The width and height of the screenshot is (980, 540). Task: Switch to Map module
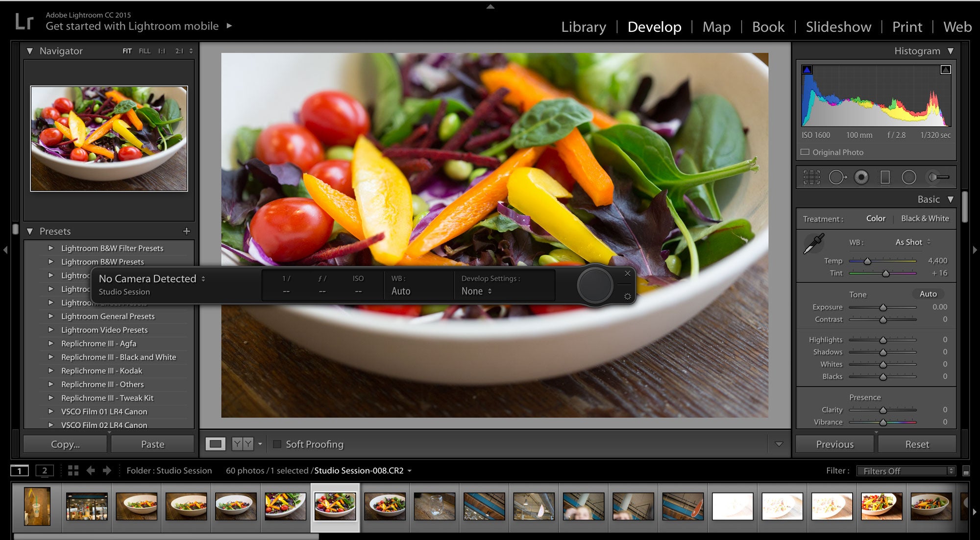click(x=716, y=27)
